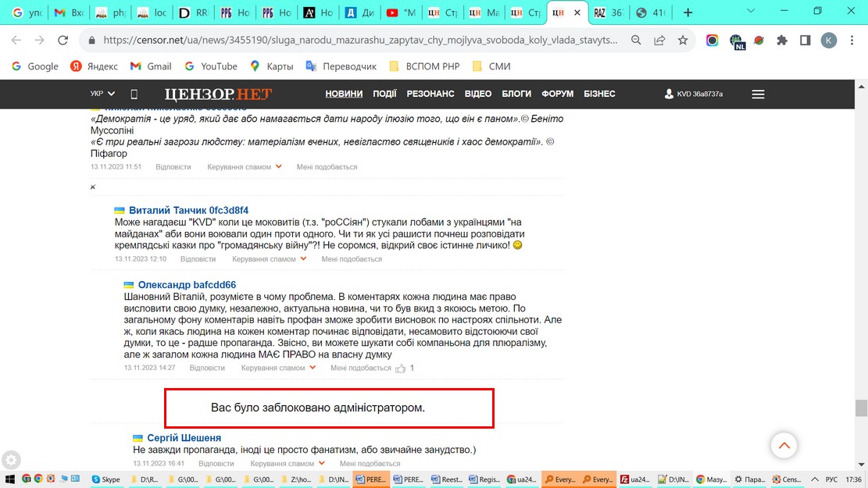Viewport: 868px width, 488px height.
Task: Click the scroll-to-top arrow button
Action: tap(784, 445)
